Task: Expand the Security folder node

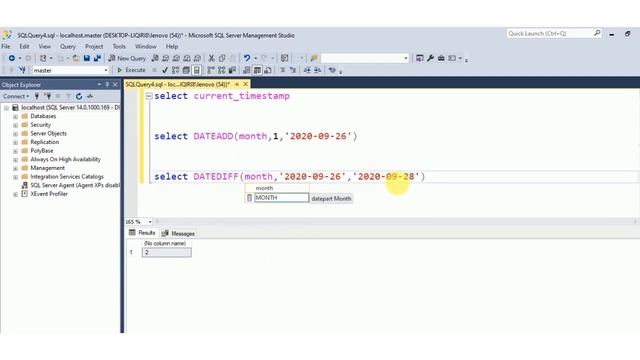Action: pyautogui.click(x=16, y=125)
